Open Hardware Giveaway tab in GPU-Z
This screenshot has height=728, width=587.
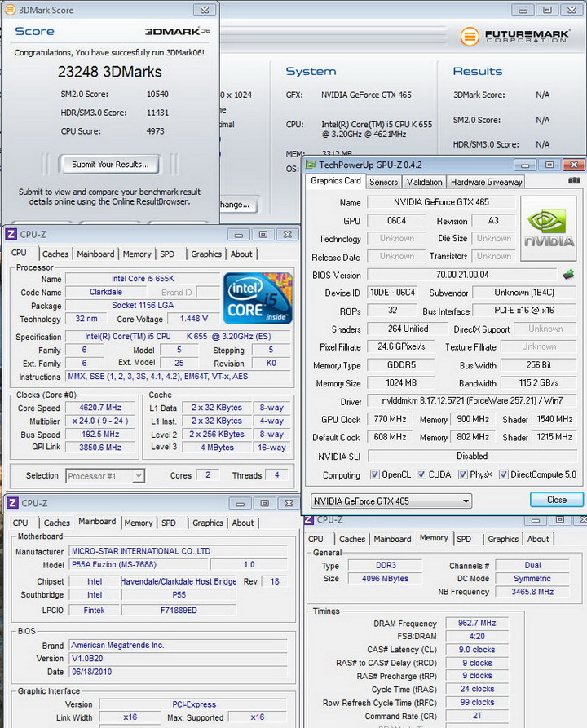click(486, 182)
